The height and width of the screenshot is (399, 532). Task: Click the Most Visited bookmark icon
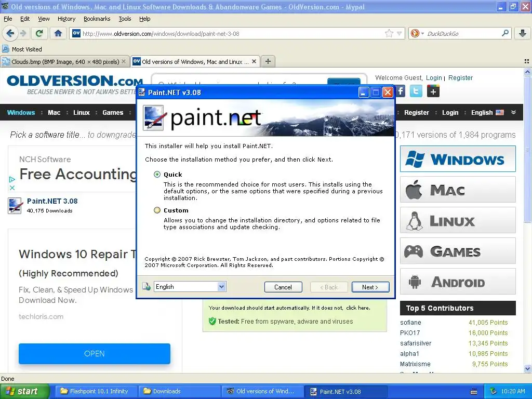click(5, 49)
